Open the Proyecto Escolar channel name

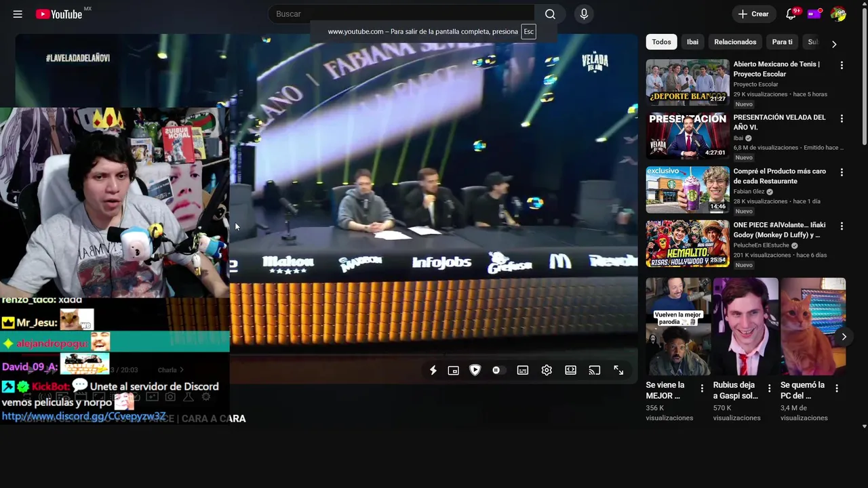click(755, 84)
